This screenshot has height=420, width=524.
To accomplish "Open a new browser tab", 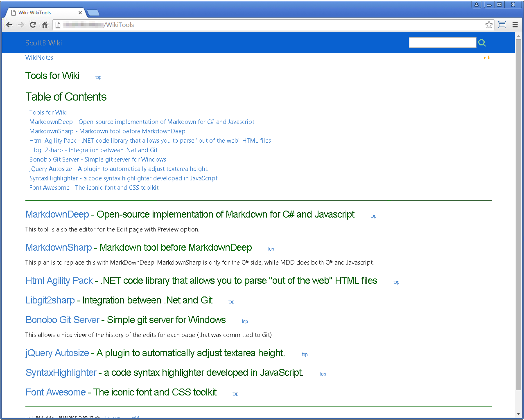I will click(93, 13).
